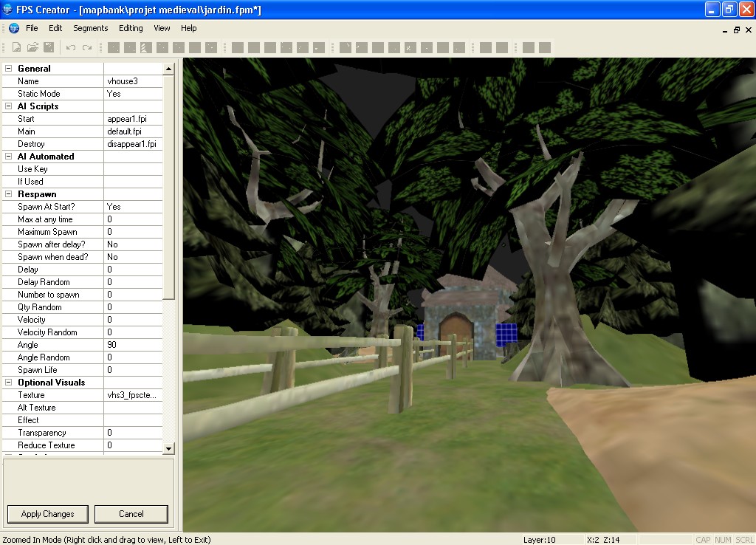Open the Editing menu
756x545 pixels.
pos(131,28)
